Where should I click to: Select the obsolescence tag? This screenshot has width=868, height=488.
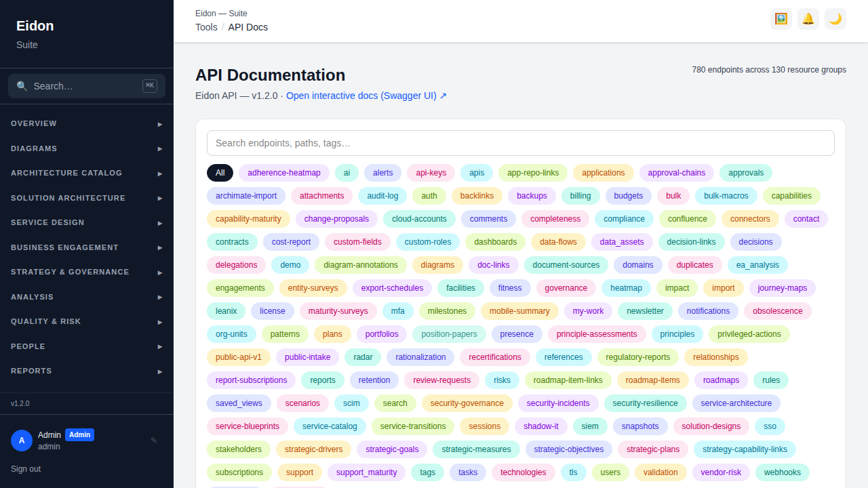point(777,311)
